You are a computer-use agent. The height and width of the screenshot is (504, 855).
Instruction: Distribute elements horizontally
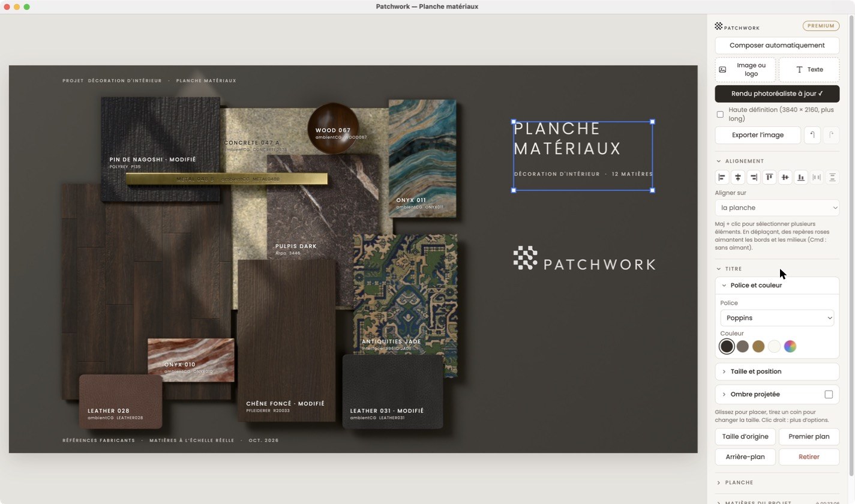coord(817,178)
